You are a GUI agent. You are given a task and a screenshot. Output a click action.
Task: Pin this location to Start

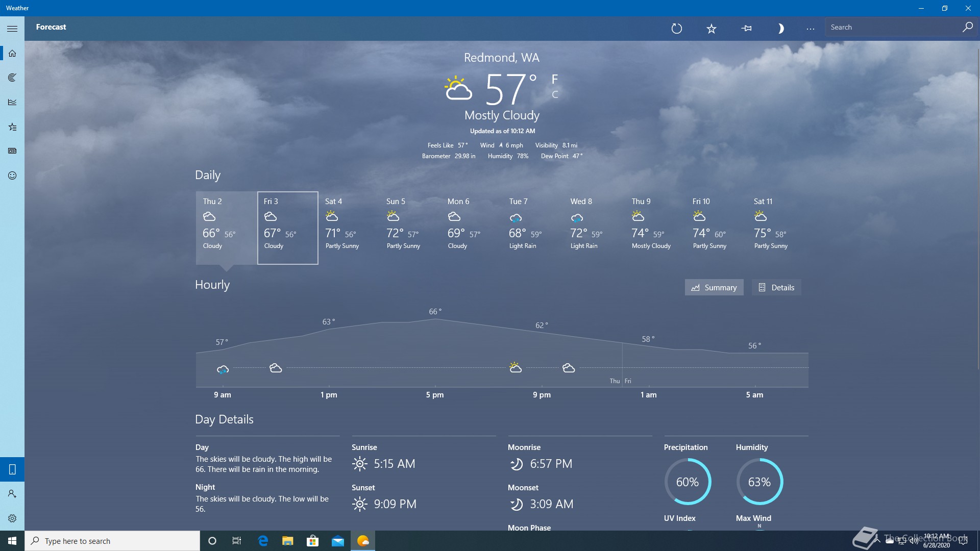[746, 29]
